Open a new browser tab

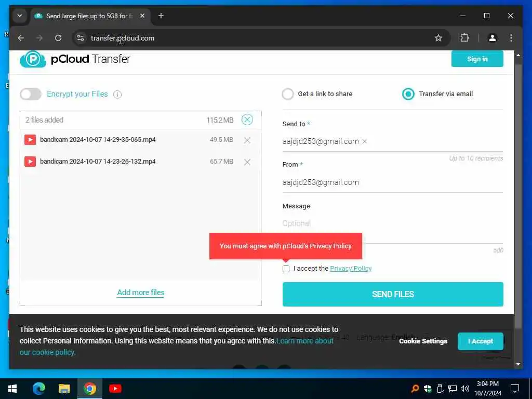161,16
